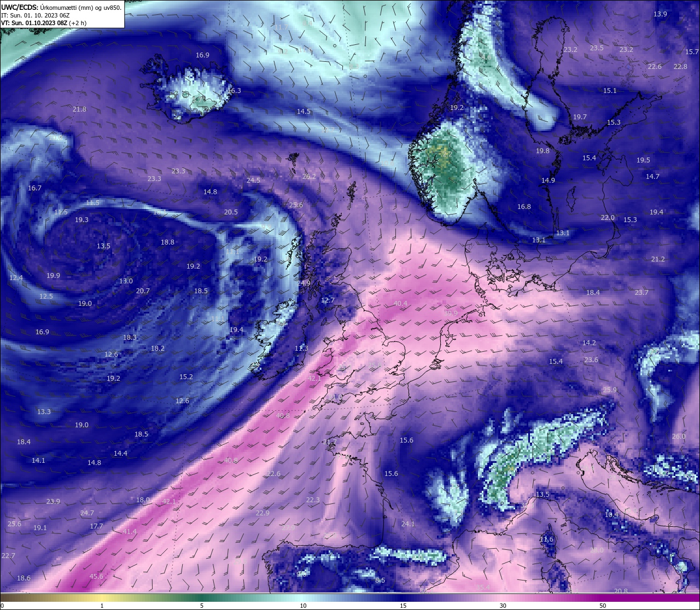700x610 pixels.
Task: Click the 26.2 value label
Action: coord(309,177)
